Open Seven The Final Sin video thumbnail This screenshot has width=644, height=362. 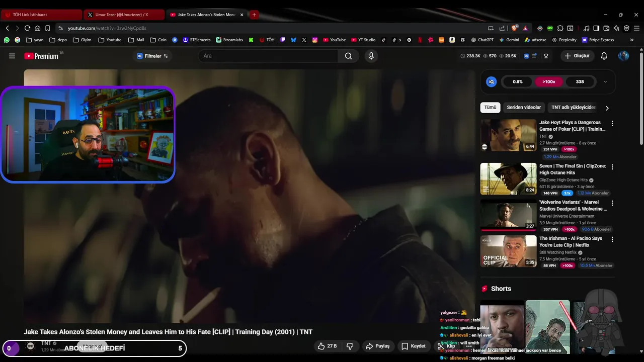(508, 178)
